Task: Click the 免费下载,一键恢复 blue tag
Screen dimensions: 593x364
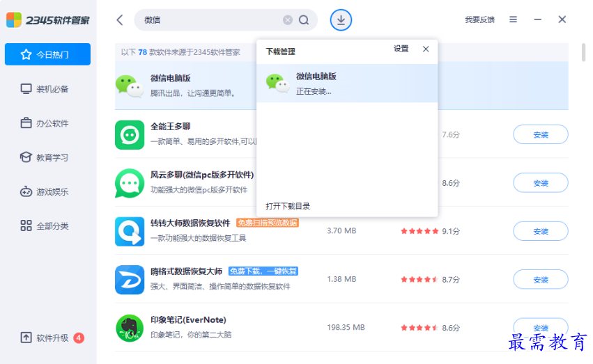Action: pos(263,271)
